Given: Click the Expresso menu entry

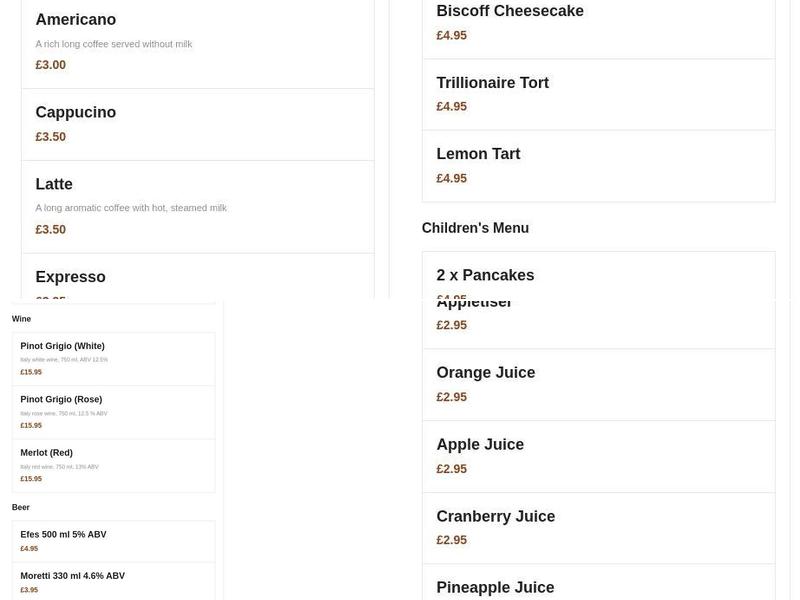Looking at the screenshot, I should [197, 278].
